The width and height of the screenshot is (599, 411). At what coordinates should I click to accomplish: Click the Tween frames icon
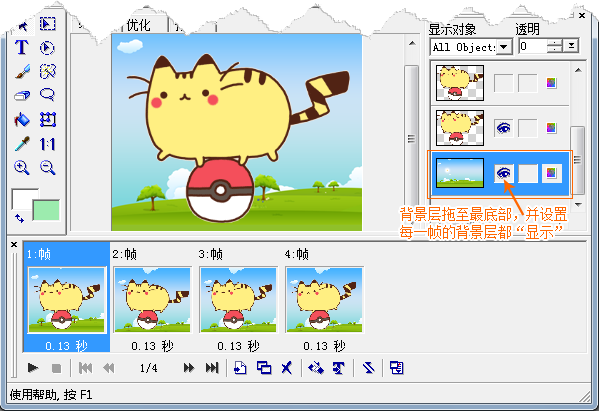[x=316, y=368]
